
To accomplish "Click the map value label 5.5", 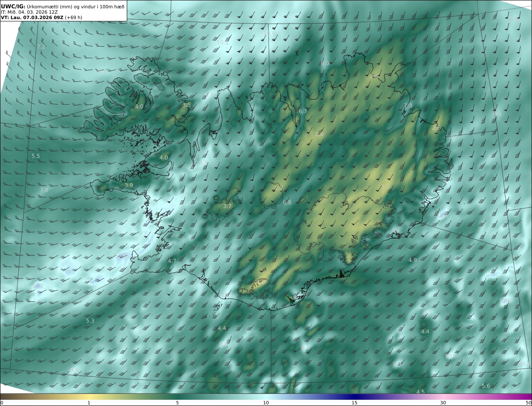I will pyautogui.click(x=36, y=156).
